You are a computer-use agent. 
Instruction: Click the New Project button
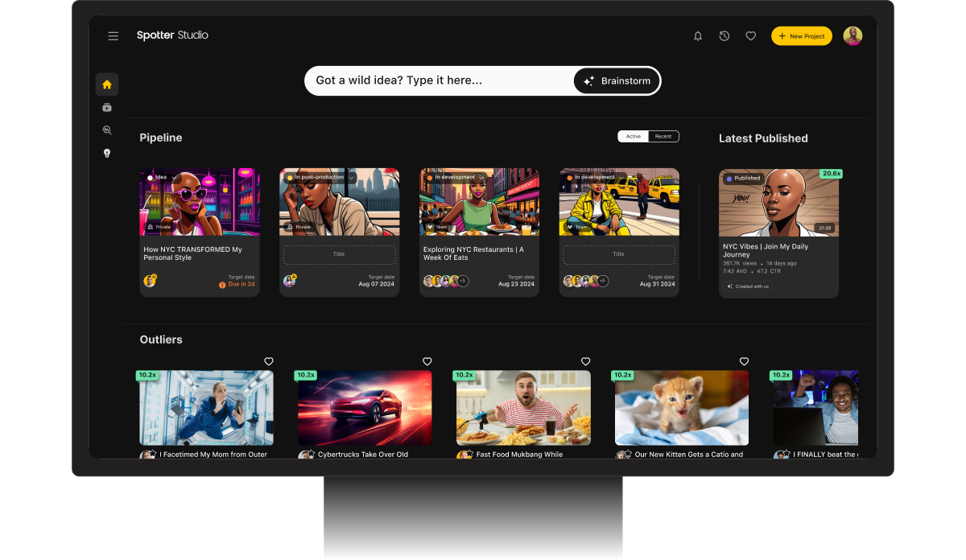point(801,35)
